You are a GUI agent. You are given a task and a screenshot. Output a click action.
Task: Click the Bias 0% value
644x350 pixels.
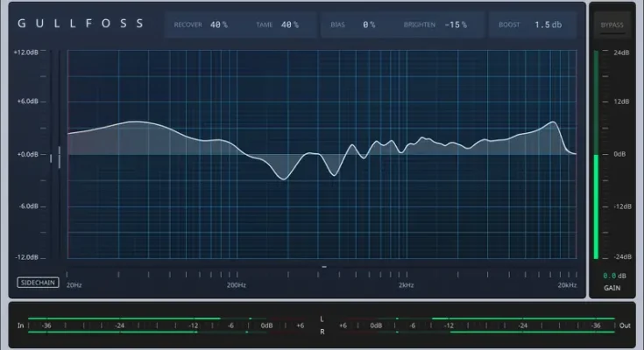369,24
